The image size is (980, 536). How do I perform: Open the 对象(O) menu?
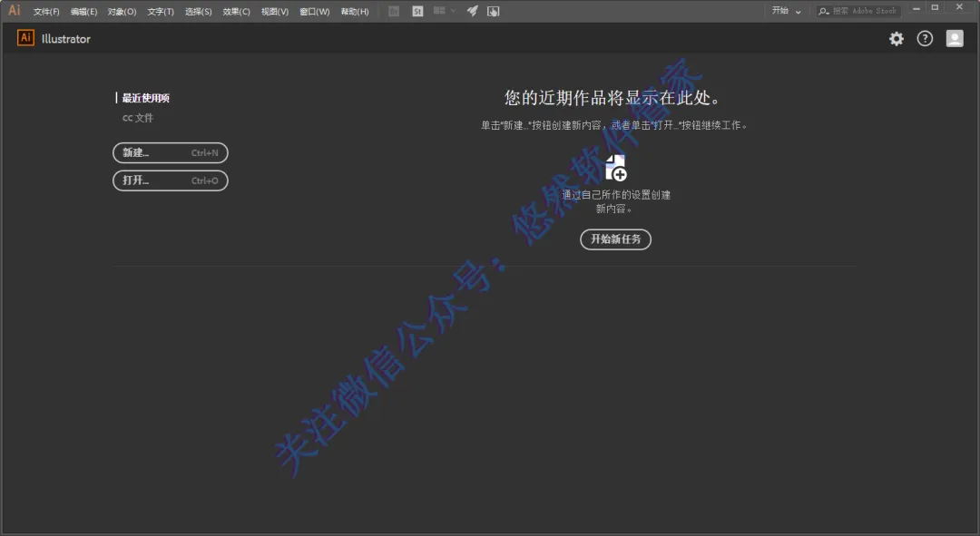coord(122,12)
